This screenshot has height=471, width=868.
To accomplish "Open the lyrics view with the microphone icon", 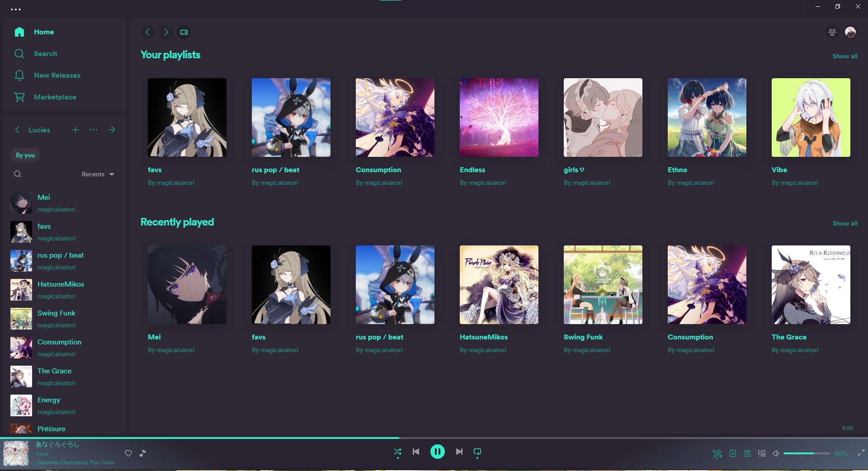I will point(717,453).
